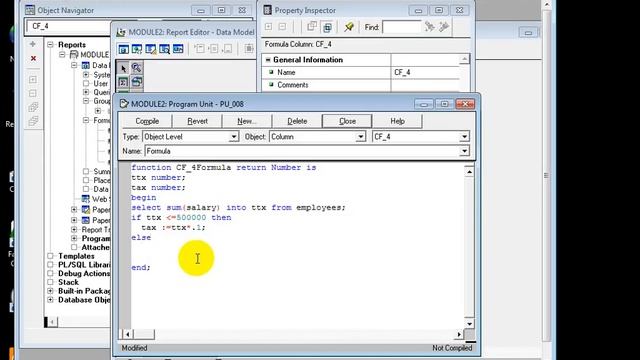Click the horizontal scrollbar thumb in code editor
640x360 pixels.
pyautogui.click(x=144, y=334)
